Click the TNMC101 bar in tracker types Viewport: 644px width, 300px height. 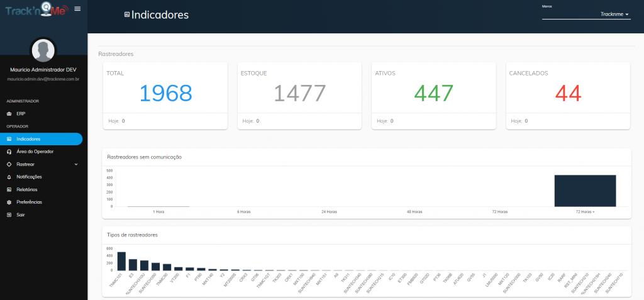[121, 261]
